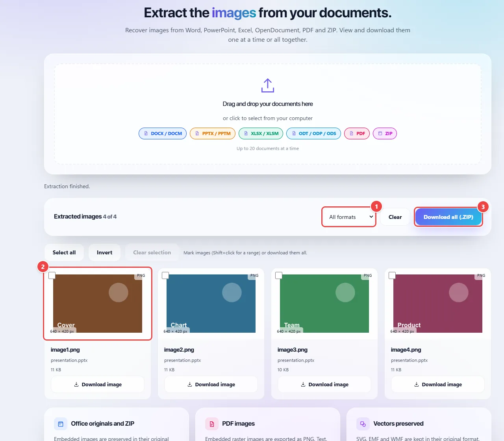The height and width of the screenshot is (441, 504).
Task: Click the "Extraction finished." status text
Action: tap(67, 186)
